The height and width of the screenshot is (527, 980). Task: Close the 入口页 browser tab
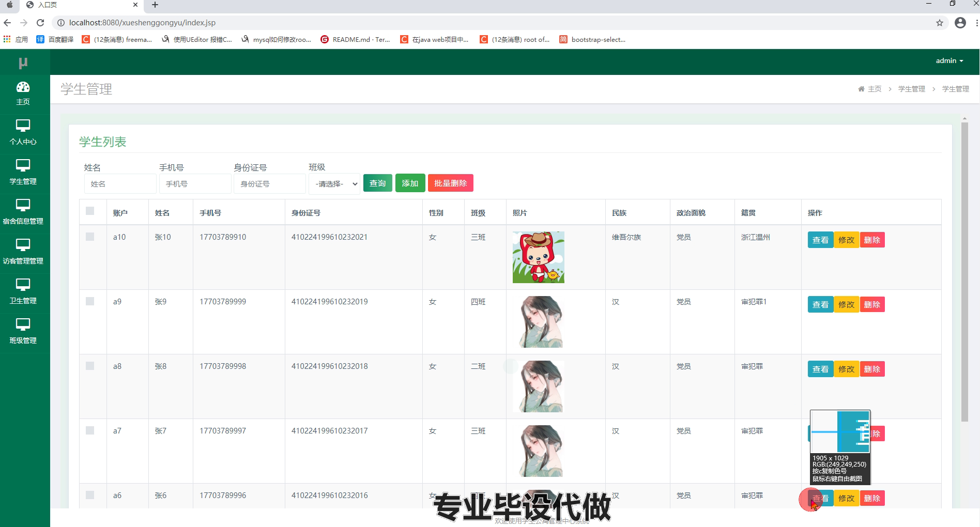(135, 5)
